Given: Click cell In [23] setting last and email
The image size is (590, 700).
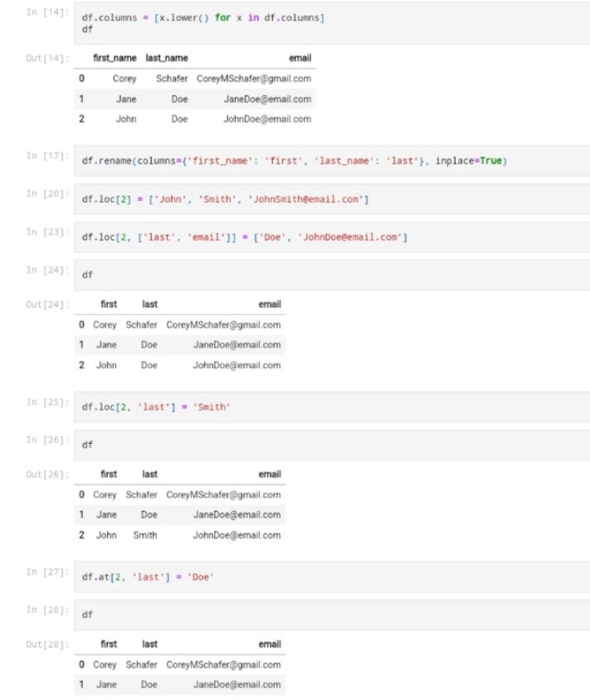Looking at the screenshot, I should pyautogui.click(x=332, y=237).
